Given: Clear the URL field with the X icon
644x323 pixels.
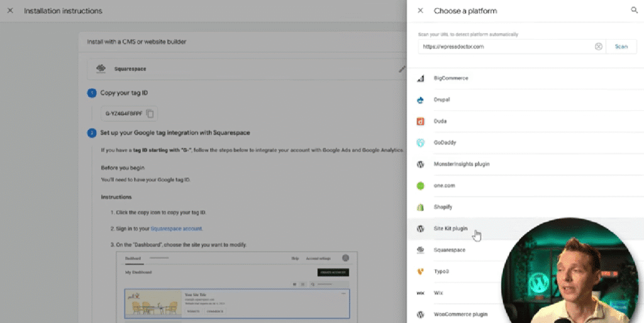Looking at the screenshot, I should click(599, 47).
